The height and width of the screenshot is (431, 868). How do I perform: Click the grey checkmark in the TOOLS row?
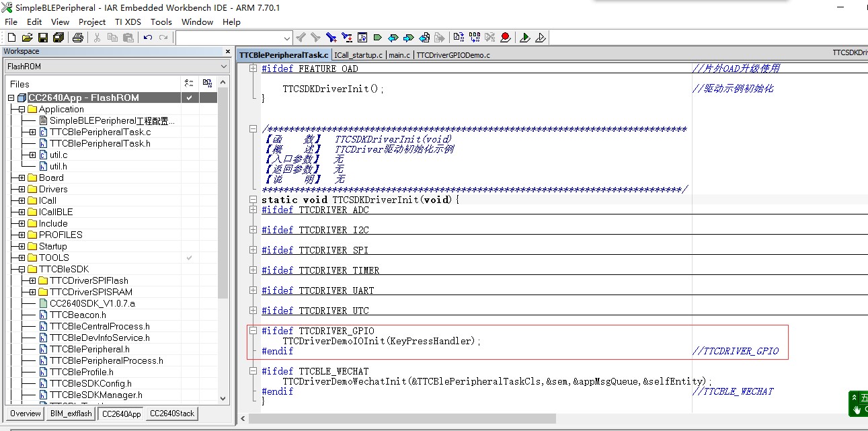[190, 258]
